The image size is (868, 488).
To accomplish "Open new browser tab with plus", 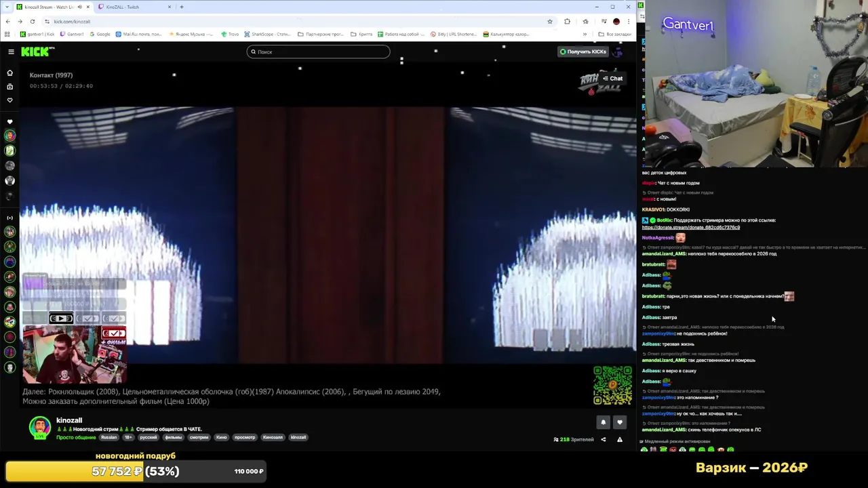I will coord(182,7).
